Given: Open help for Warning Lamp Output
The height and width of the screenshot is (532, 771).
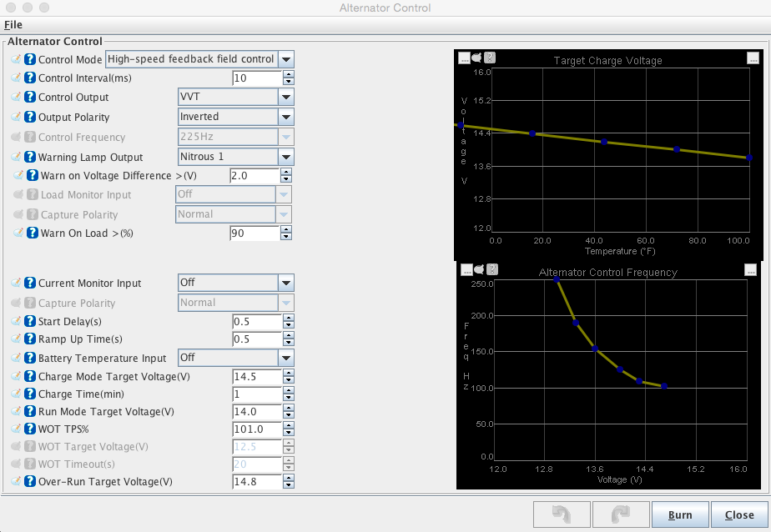Looking at the screenshot, I should (30, 157).
